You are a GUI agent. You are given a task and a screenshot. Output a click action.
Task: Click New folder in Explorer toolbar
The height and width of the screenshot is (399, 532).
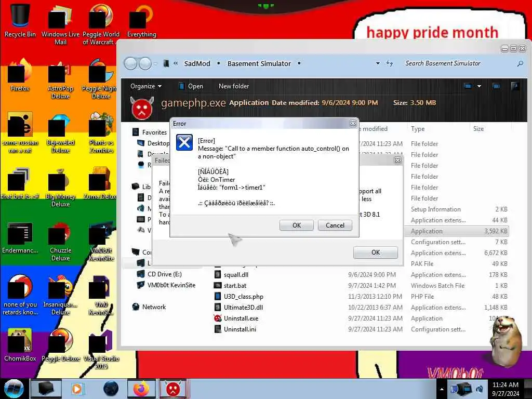[x=234, y=86]
